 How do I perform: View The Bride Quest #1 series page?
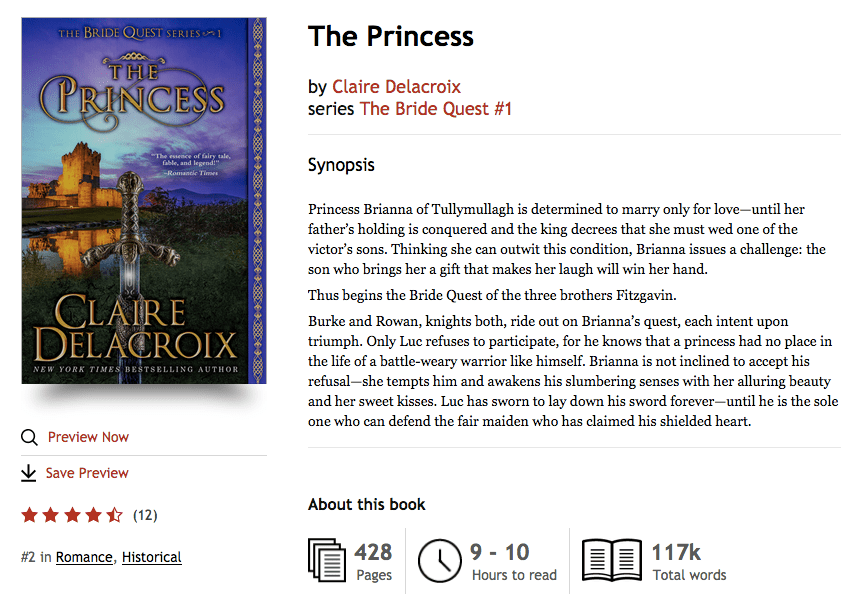(435, 109)
